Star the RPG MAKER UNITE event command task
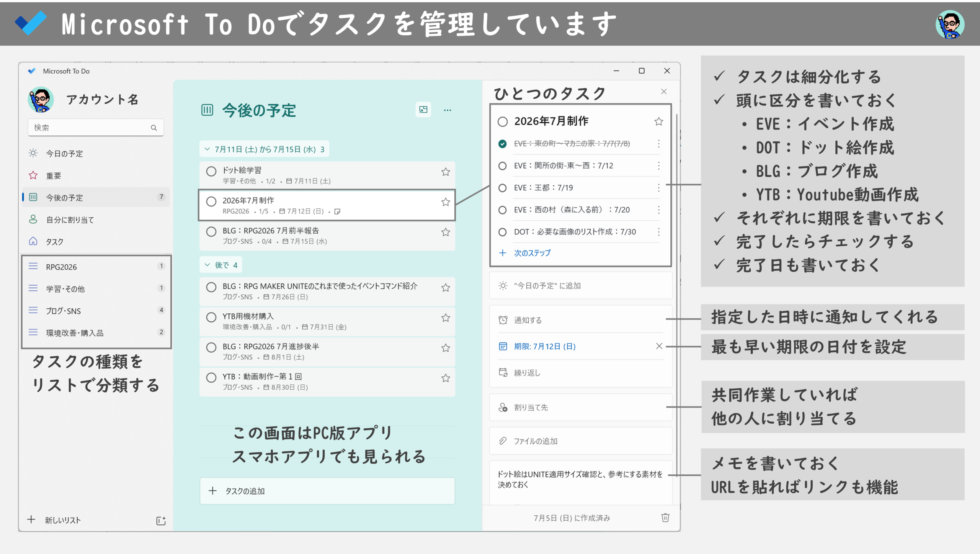 (x=445, y=288)
